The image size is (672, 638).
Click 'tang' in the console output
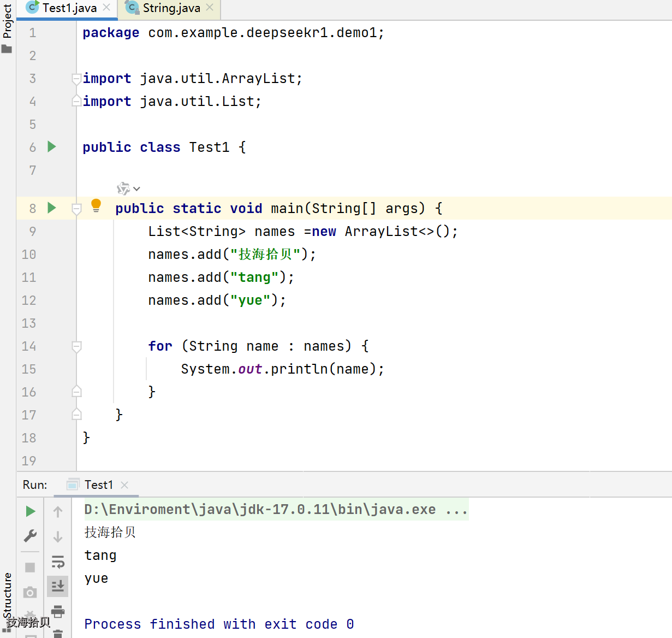(x=100, y=556)
